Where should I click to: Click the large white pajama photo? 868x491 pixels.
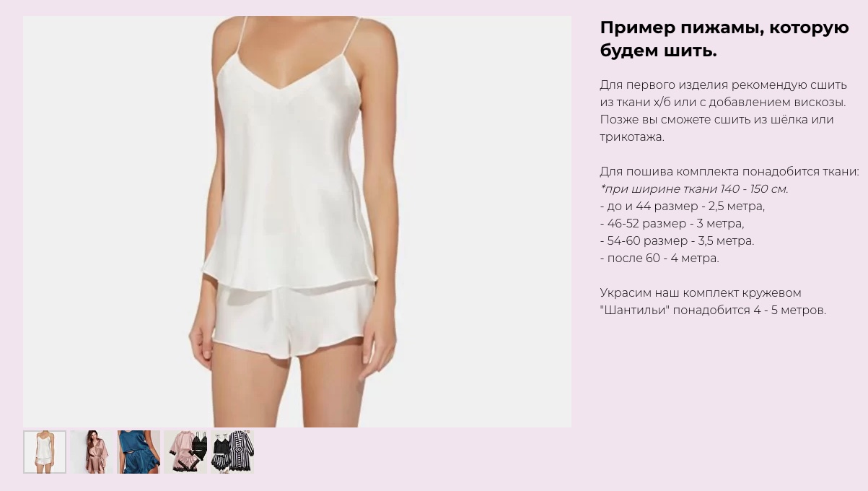[297, 222]
